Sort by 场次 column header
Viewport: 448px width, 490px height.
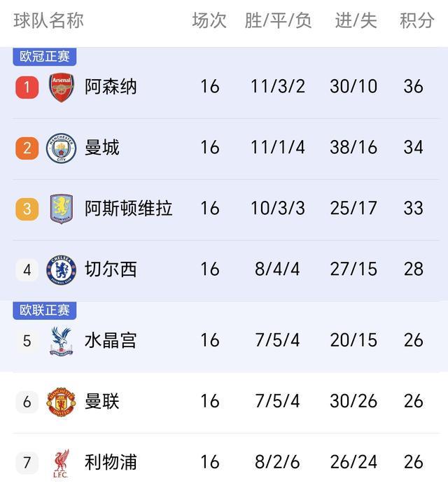pyautogui.click(x=209, y=21)
